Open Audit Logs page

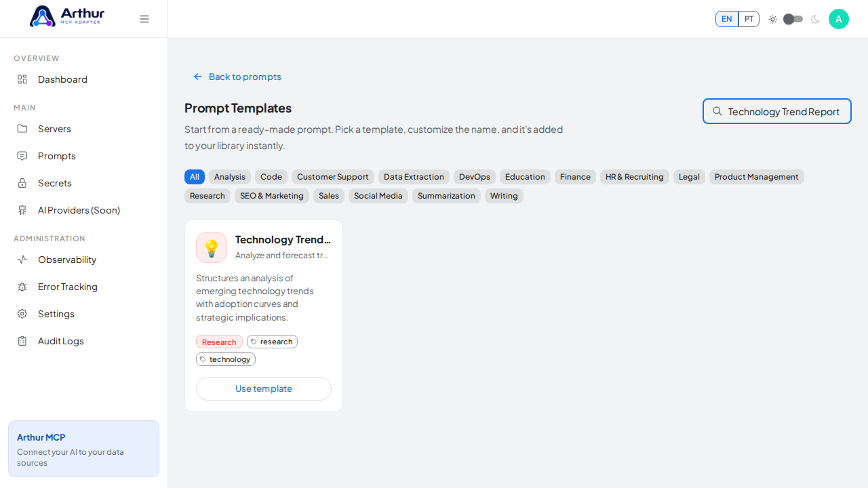coord(83,341)
